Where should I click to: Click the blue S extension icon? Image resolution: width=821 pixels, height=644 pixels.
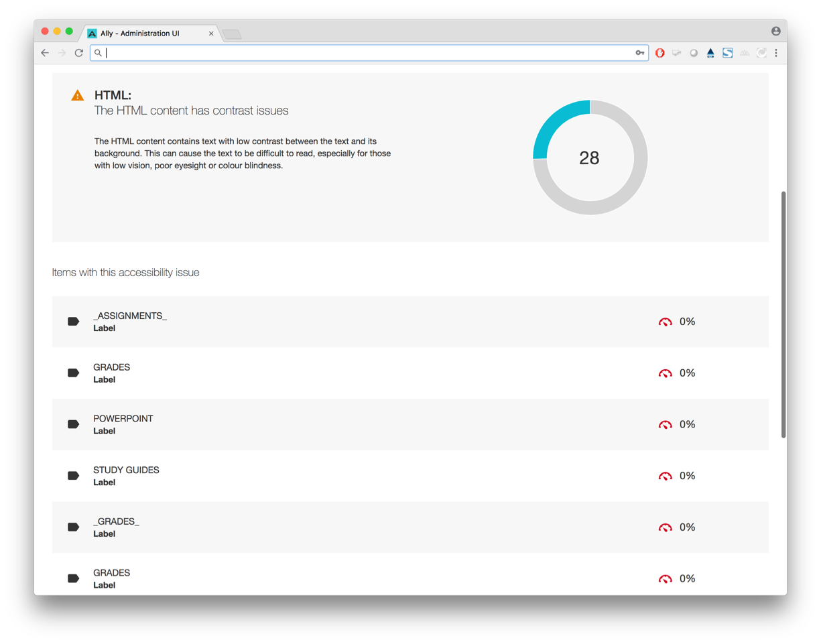tap(727, 53)
